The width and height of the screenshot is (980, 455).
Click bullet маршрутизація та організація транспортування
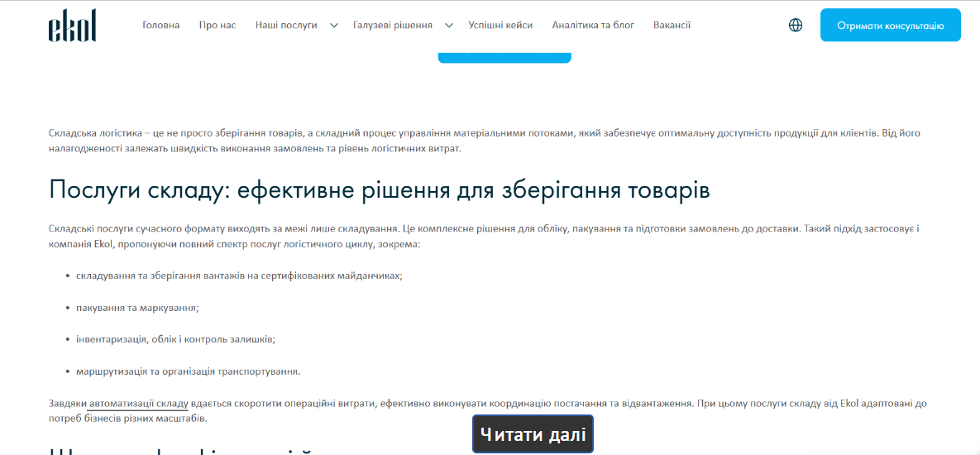pyautogui.click(x=188, y=371)
